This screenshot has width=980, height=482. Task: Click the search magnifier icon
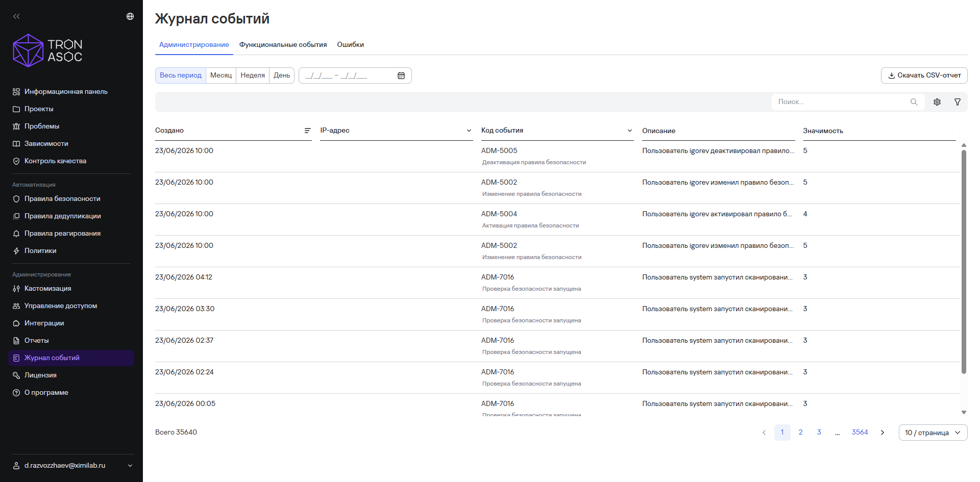tap(914, 102)
